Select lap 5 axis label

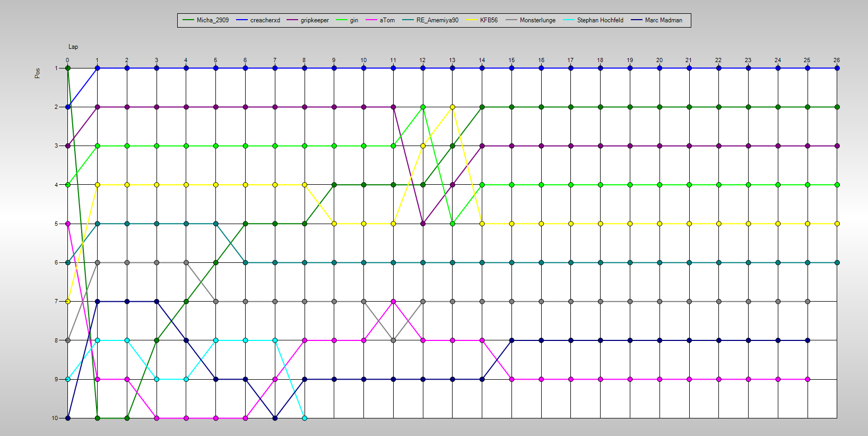215,60
